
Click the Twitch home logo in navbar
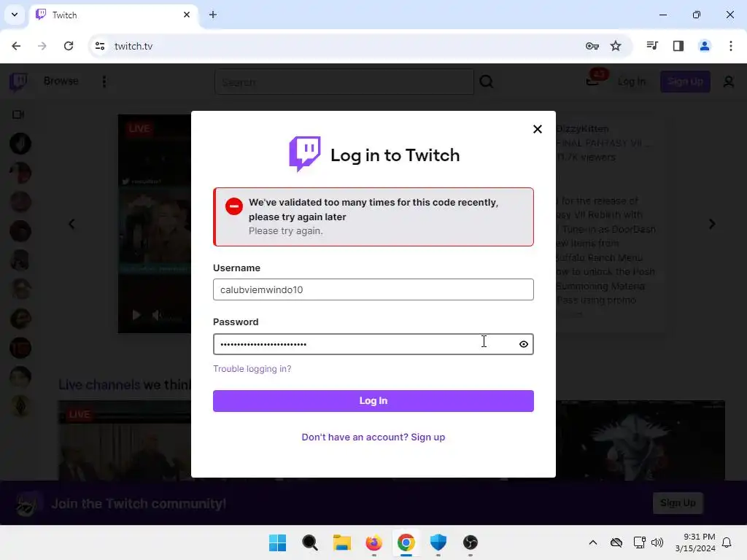click(18, 82)
